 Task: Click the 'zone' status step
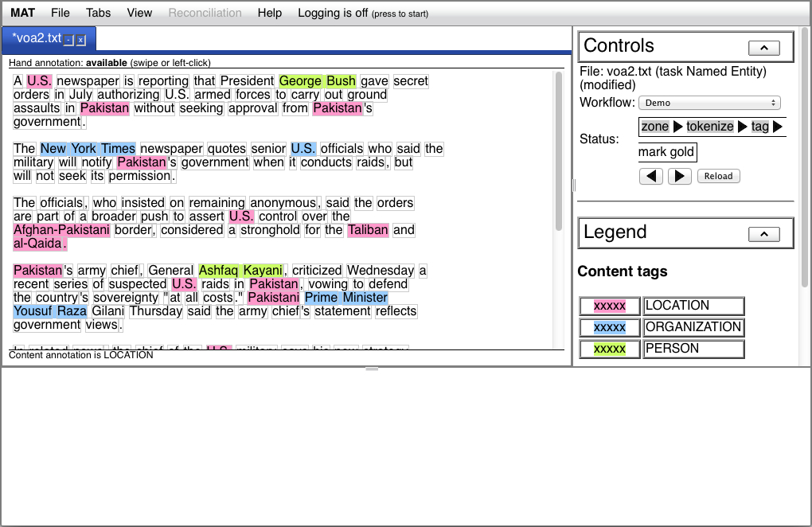[655, 127]
